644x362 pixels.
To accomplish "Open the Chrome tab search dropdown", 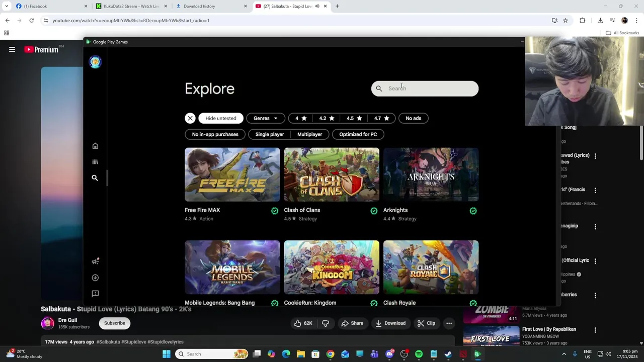I will 6,6.
